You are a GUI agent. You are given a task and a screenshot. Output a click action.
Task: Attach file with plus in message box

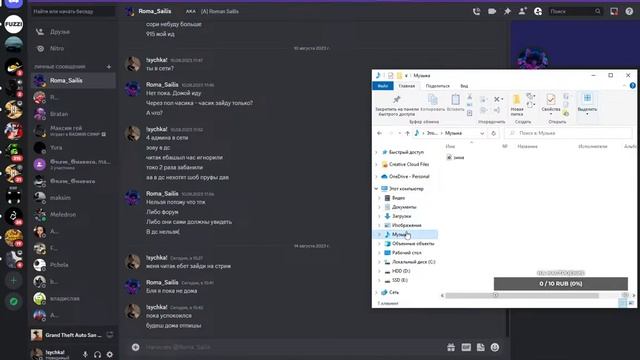coord(136,347)
